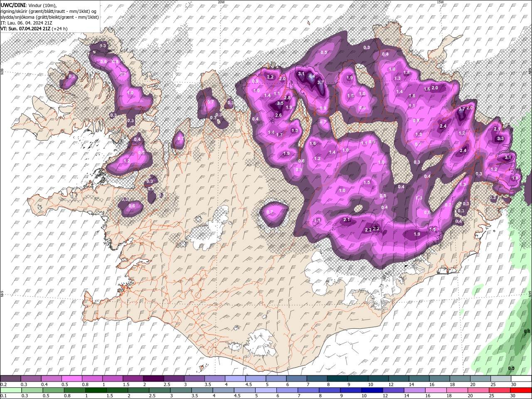Click the bright red swatch on rain scale
The image size is (532, 399).
tap(521, 390)
